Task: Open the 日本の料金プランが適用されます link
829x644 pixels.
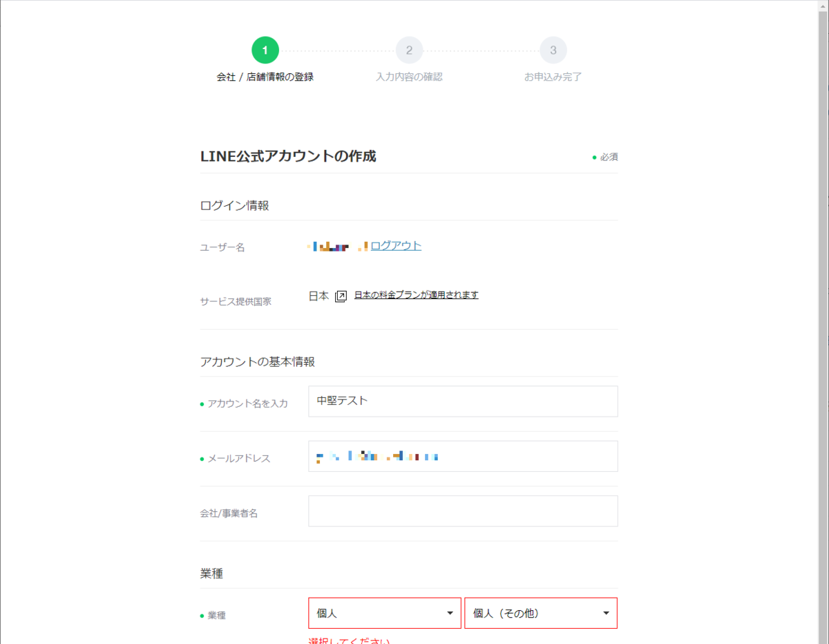Action: coord(417,295)
